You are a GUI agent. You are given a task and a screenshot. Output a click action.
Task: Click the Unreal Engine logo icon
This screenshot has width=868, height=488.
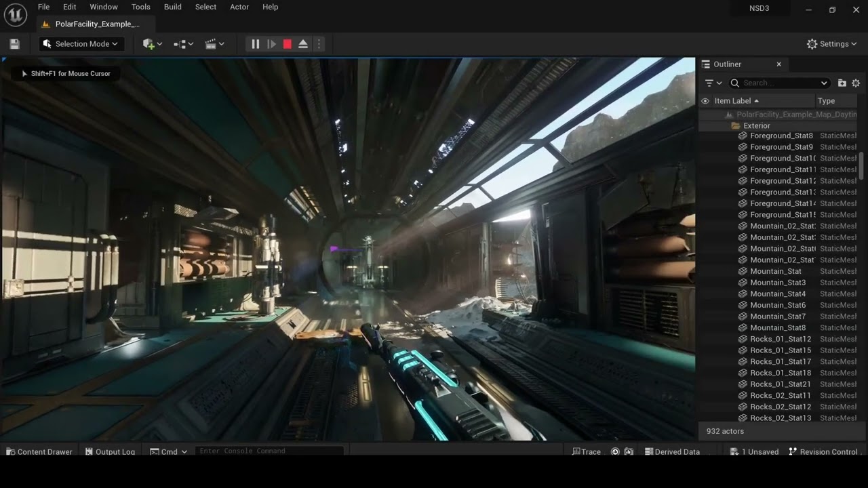tap(15, 14)
